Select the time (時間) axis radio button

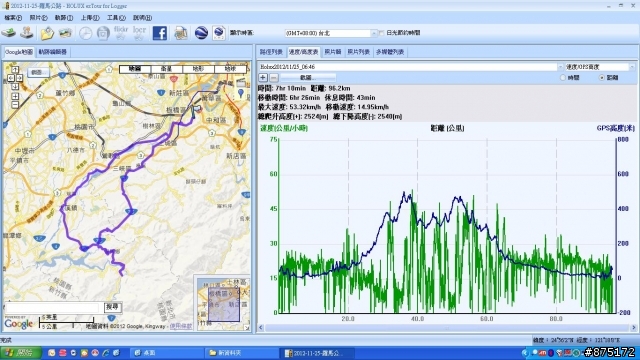click(563, 78)
